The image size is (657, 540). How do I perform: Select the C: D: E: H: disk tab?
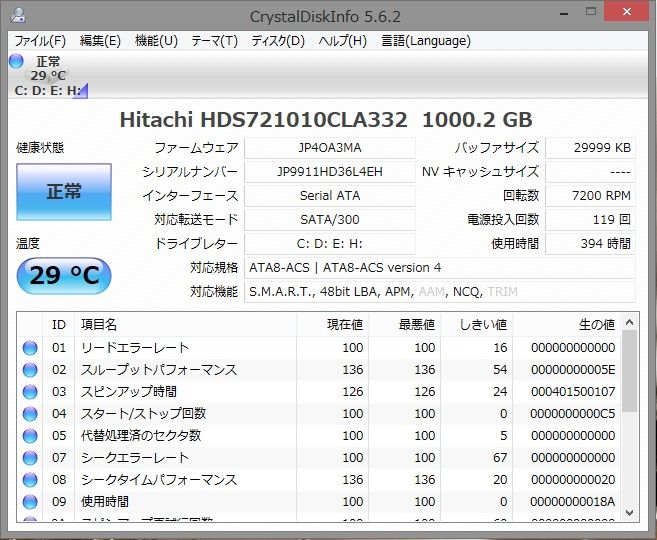pos(48,75)
